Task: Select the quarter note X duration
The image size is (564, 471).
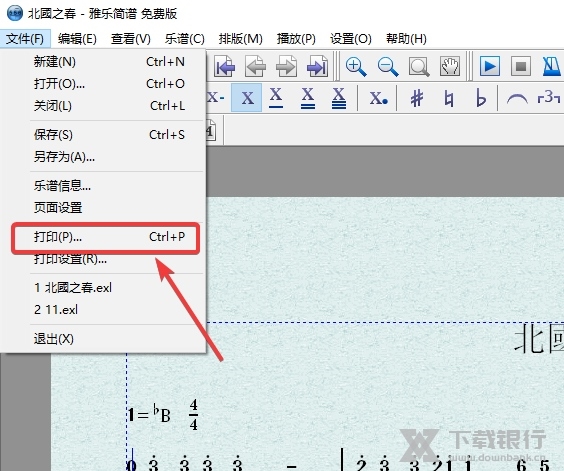Action: coord(247,98)
